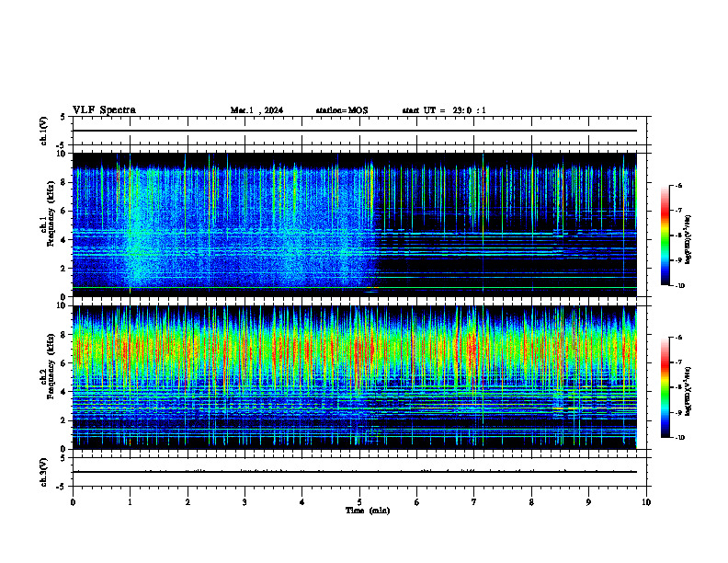Image resolution: width=728 pixels, height=563 pixels.
Task: Click inside the ch.1 spectrogram panel
Action: [x=359, y=224]
